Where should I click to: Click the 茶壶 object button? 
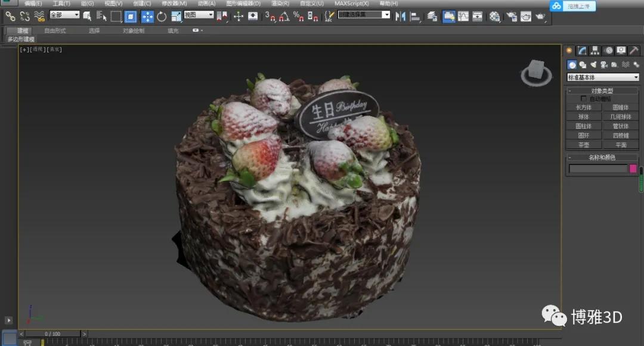point(583,145)
